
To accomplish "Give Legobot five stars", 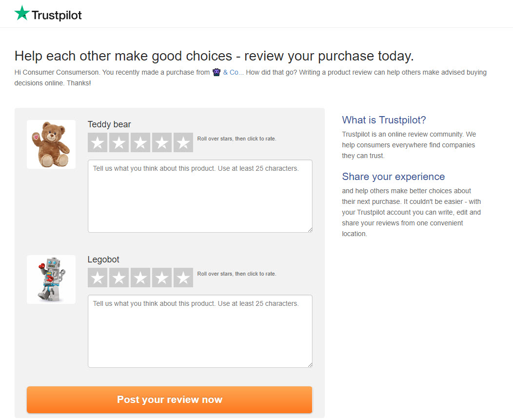I will click(183, 278).
